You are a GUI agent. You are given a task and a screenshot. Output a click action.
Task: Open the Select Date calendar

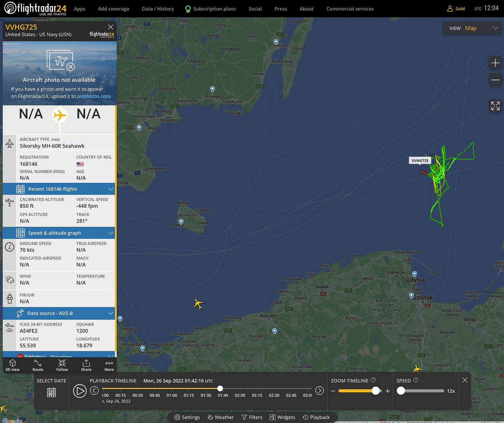[x=52, y=393]
